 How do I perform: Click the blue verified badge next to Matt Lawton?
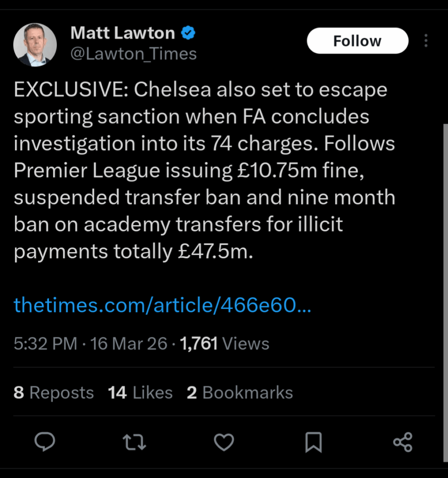[188, 33]
